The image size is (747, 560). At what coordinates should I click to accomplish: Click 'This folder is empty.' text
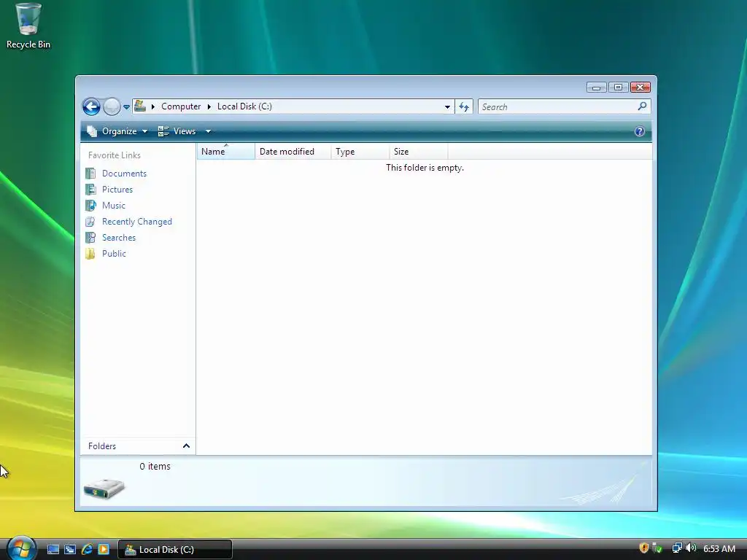[x=425, y=168]
